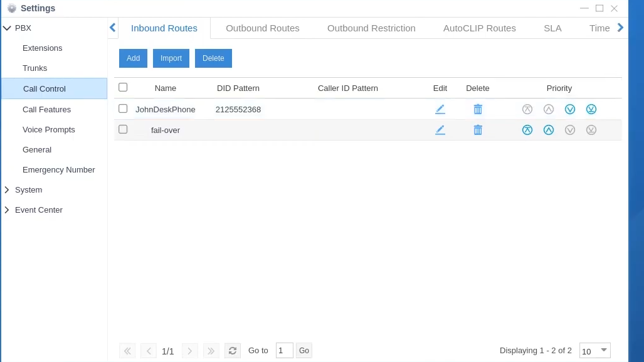Click the blue Delete button
The width and height of the screenshot is (644, 362).
213,58
